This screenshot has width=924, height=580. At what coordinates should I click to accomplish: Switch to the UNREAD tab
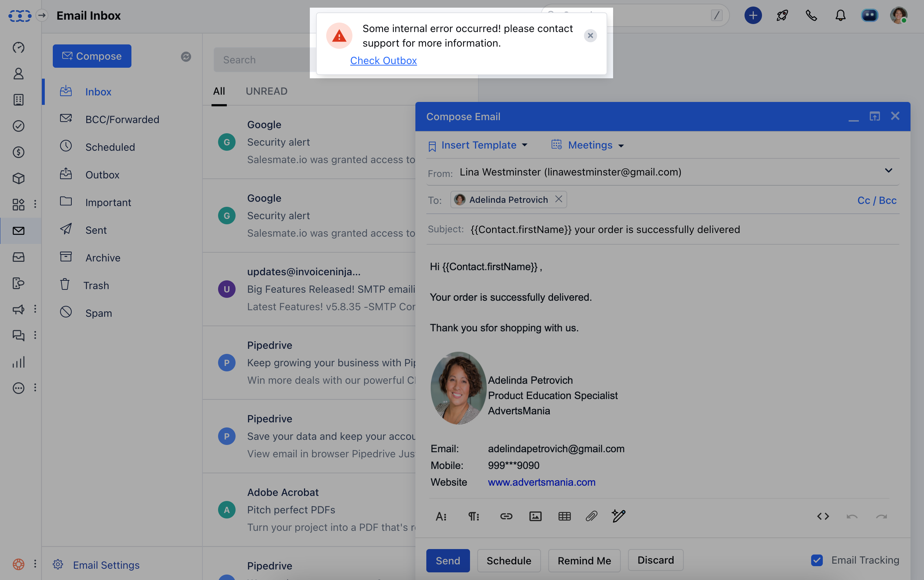point(266,91)
